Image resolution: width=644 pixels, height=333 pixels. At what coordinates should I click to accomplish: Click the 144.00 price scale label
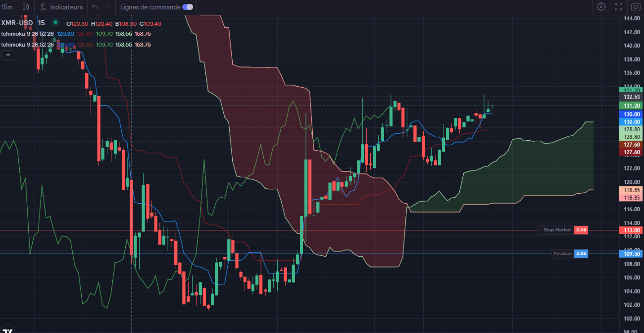point(632,18)
